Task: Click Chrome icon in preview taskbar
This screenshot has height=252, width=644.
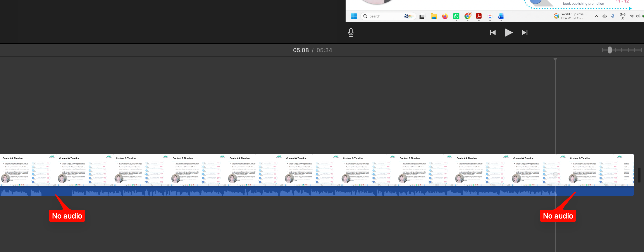Action: point(467,16)
